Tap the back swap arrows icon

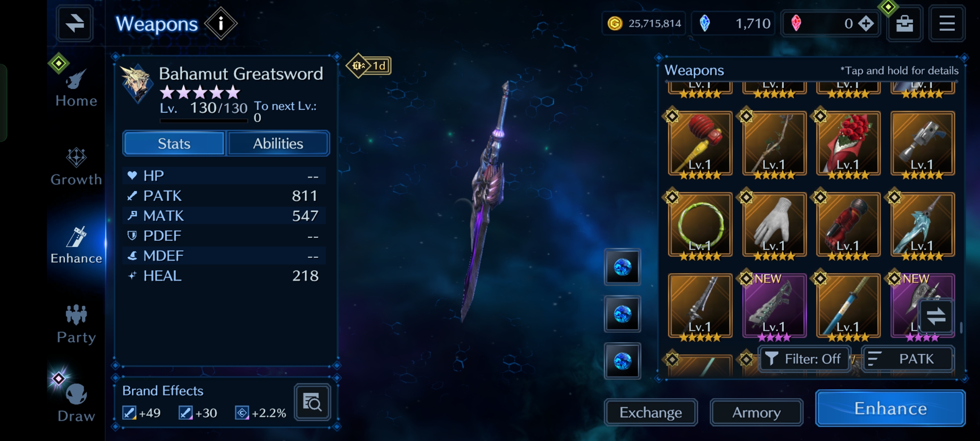point(75,23)
